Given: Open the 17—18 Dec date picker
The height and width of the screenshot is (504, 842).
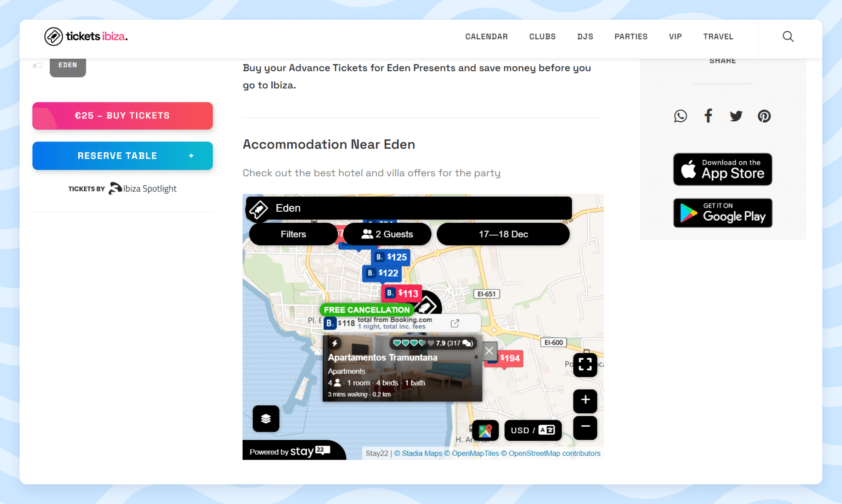Looking at the screenshot, I should (503, 234).
